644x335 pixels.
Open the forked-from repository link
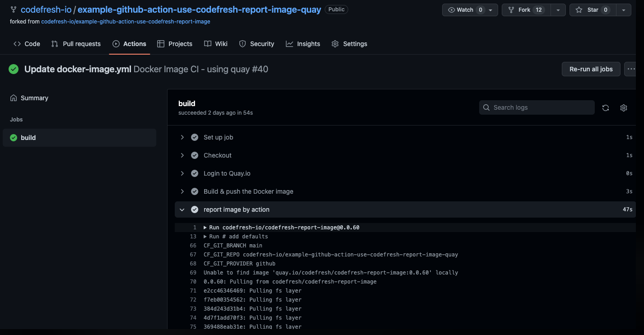click(126, 21)
